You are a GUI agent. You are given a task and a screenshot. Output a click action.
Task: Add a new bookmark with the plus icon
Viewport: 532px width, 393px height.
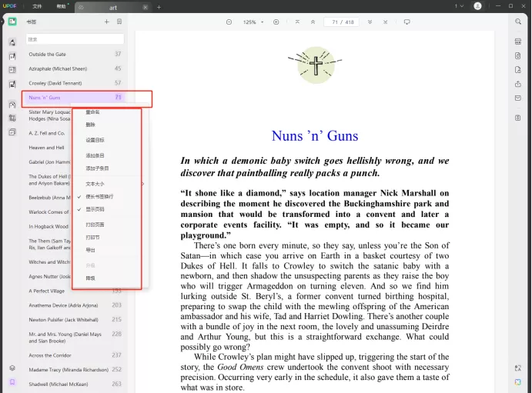106,22
